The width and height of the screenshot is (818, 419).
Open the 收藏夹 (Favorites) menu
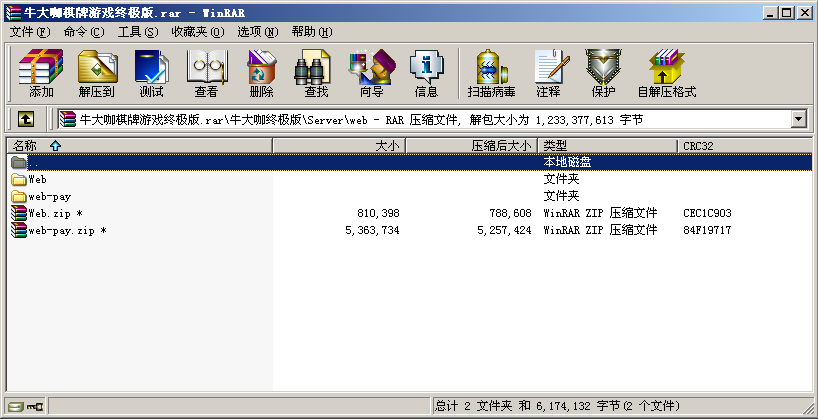[197, 32]
